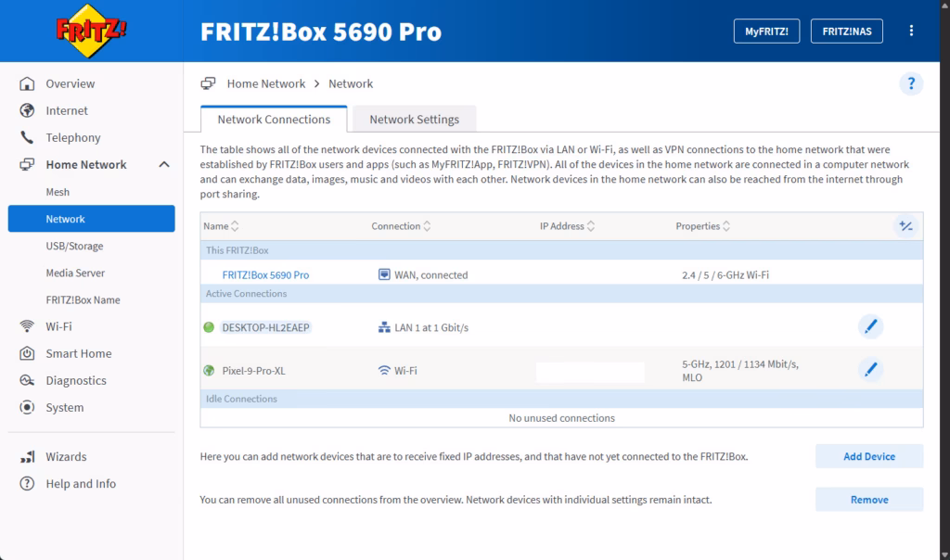
Task: Switch to the Network Settings tab
Action: pyautogui.click(x=414, y=120)
